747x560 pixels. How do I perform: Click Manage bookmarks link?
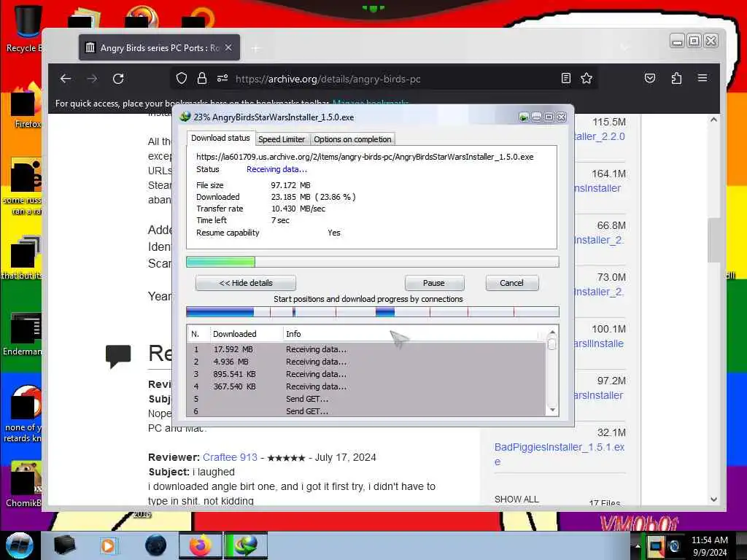pyautogui.click(x=371, y=104)
